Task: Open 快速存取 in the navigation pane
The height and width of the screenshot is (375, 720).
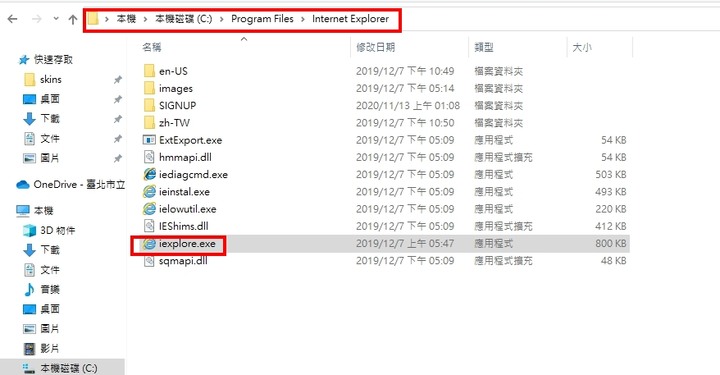Action: (x=53, y=60)
